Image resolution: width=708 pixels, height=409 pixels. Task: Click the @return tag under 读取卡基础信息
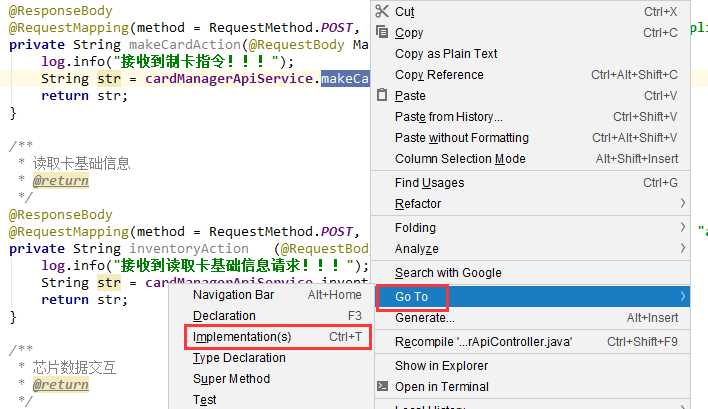click(61, 181)
